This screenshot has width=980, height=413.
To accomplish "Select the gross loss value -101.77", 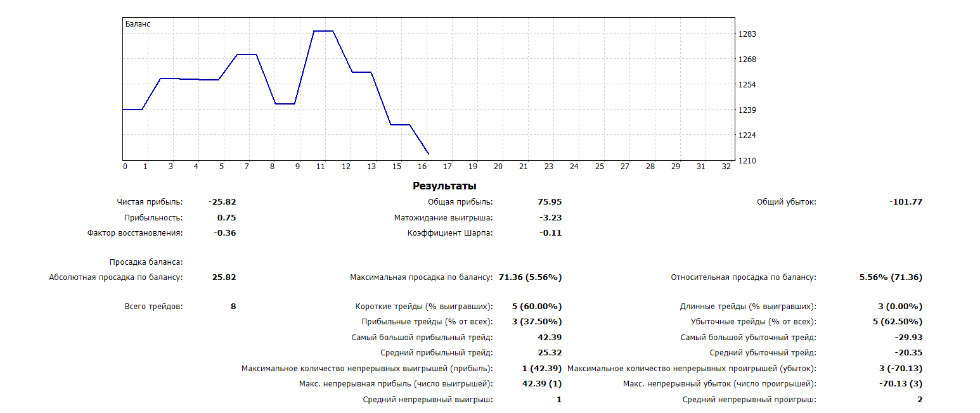I will [906, 202].
